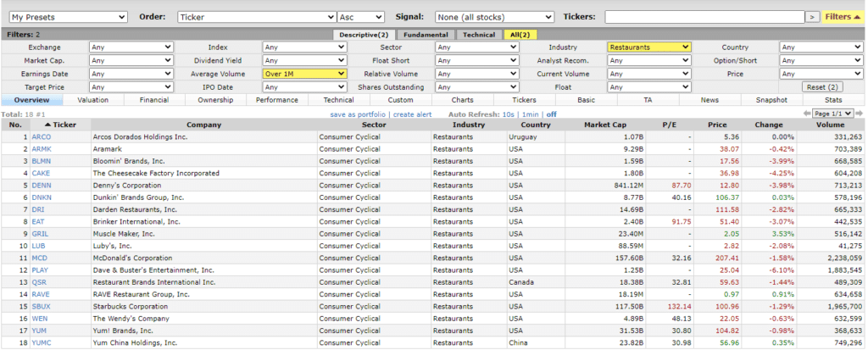Open the Earnings Date dropdown
The width and height of the screenshot is (868, 350).
click(131, 74)
